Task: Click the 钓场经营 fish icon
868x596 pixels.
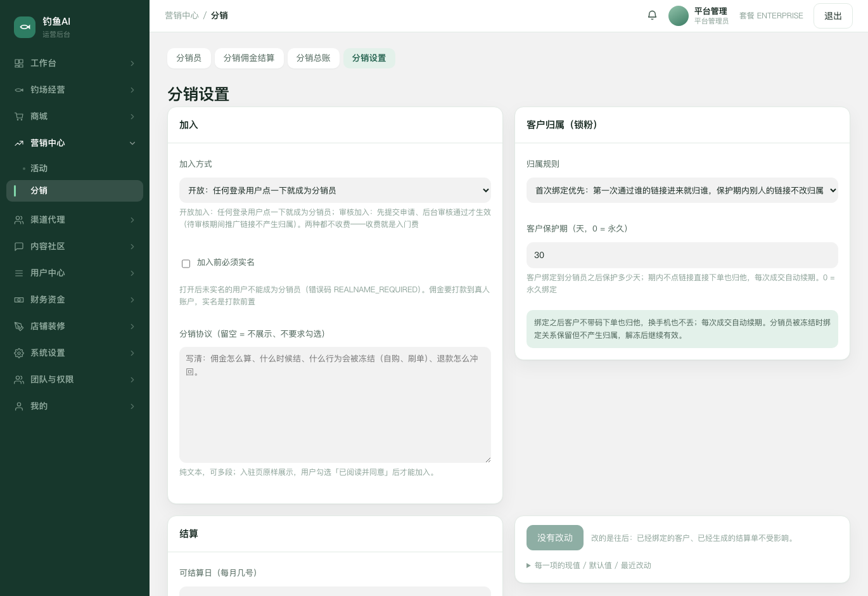Action: tap(19, 90)
